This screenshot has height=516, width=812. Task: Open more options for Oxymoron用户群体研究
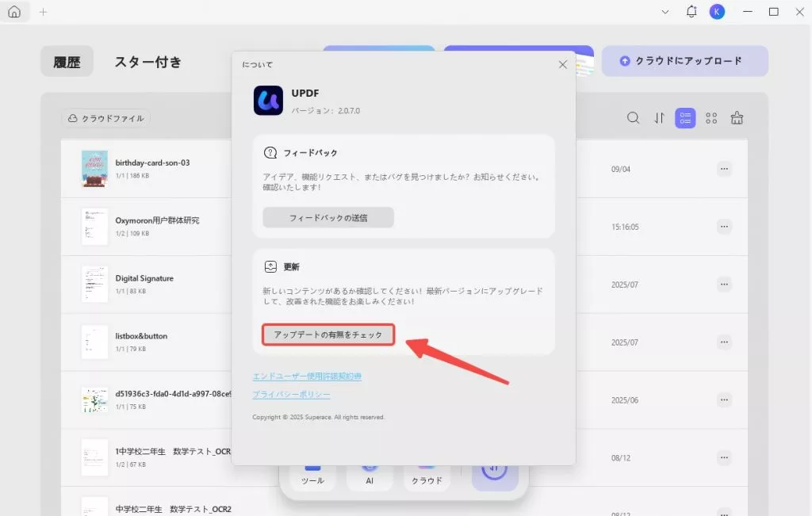(x=724, y=227)
